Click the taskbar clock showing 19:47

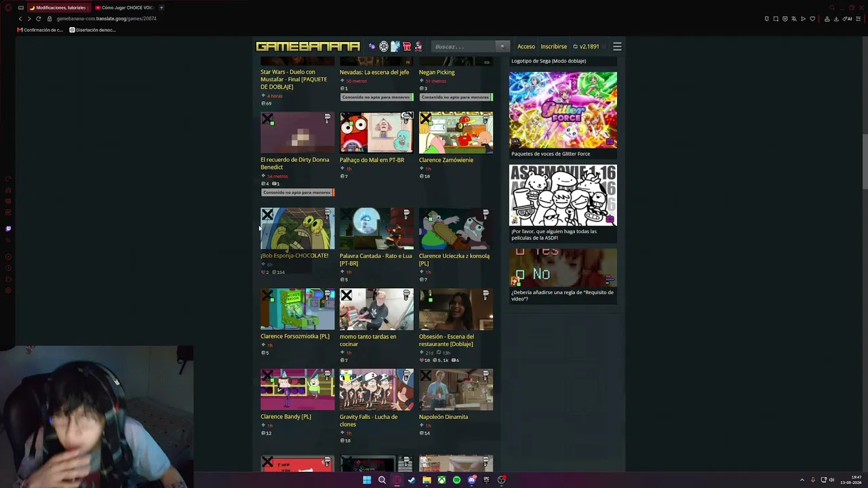[x=851, y=480]
